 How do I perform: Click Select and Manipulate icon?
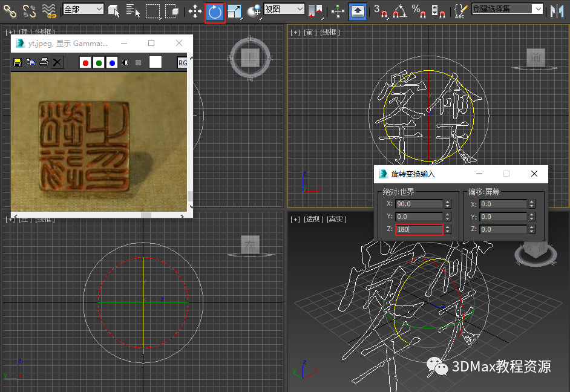[x=338, y=11]
